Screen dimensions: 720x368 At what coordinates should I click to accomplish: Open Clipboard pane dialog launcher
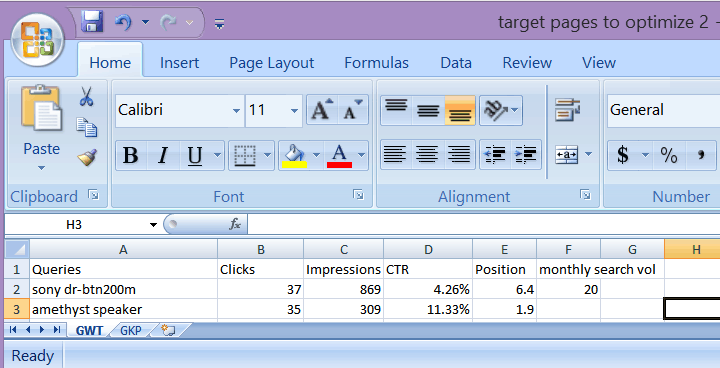94,195
